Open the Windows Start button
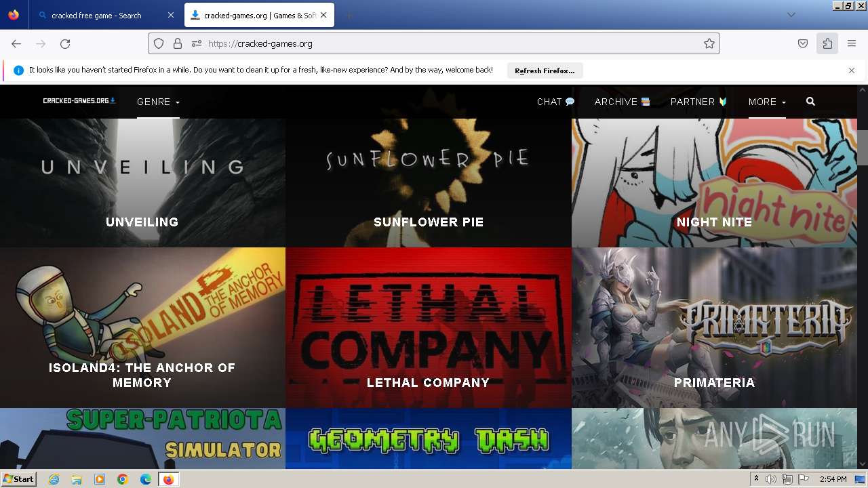This screenshot has width=868, height=488. click(x=18, y=479)
